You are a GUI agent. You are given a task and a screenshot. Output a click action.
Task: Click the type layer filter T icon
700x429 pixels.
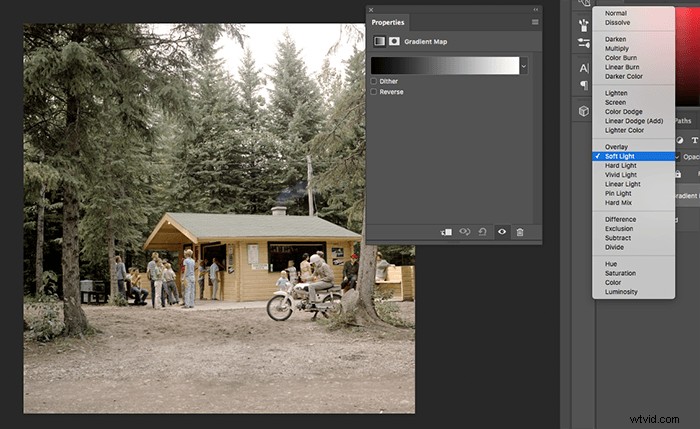694,140
